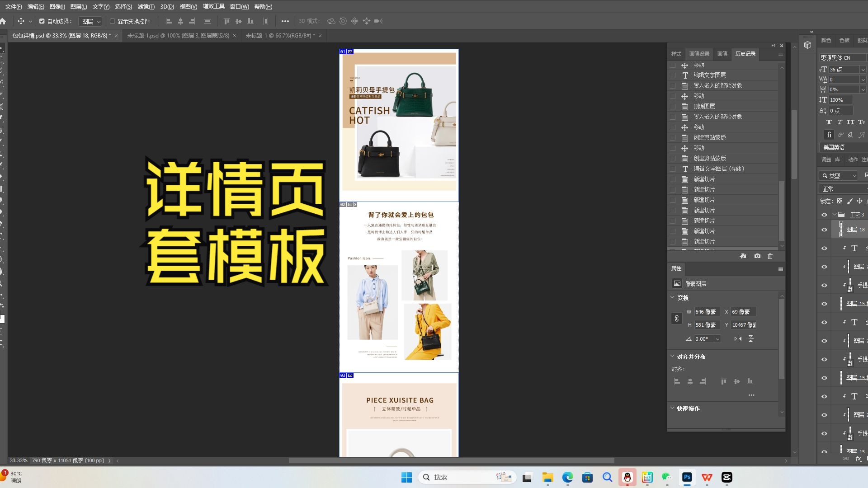The width and height of the screenshot is (868, 488).
Task: Open more align options (three dots) in options bar
Action: [285, 21]
